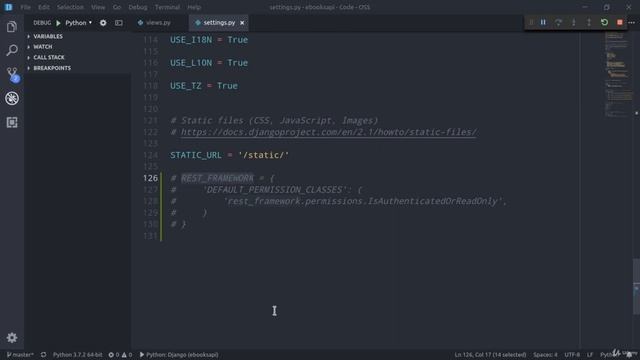640x360 pixels.
Task: Step out in debug toolbar
Action: (x=589, y=22)
